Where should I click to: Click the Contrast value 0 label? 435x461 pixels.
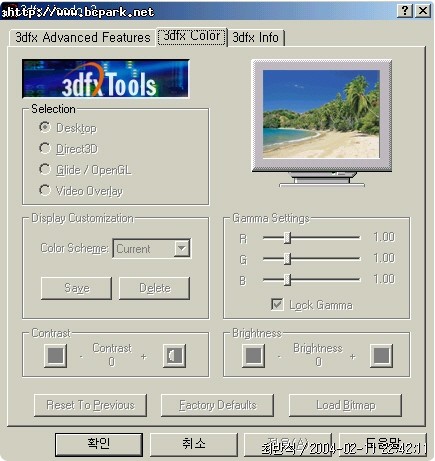(x=112, y=362)
